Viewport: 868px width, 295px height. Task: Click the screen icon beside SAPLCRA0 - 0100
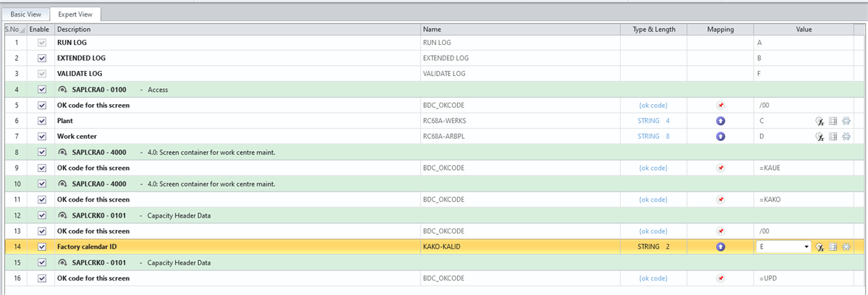point(62,90)
